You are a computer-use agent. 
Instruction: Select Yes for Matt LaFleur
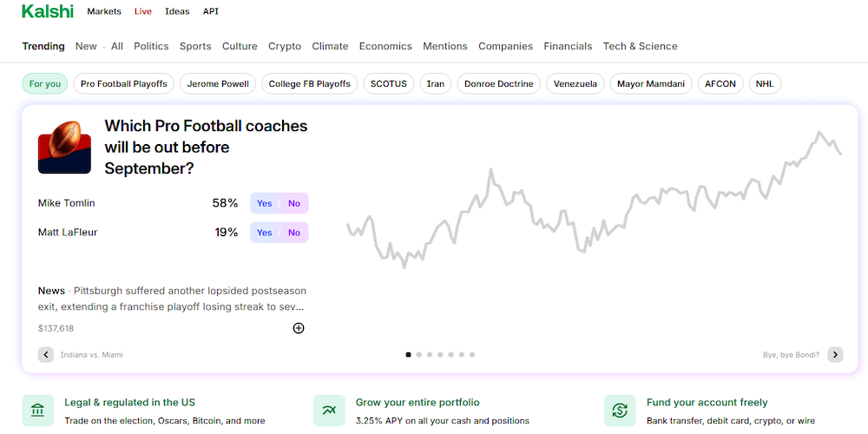pyautogui.click(x=265, y=233)
